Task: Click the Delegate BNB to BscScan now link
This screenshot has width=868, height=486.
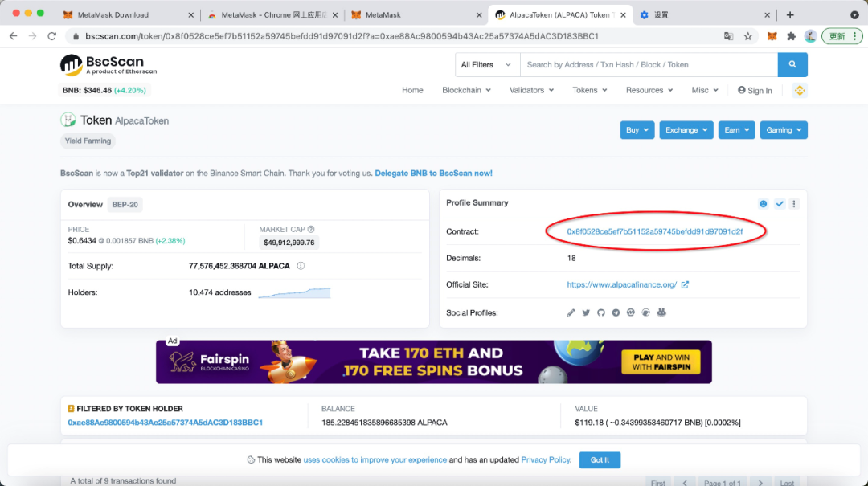Action: tap(433, 174)
